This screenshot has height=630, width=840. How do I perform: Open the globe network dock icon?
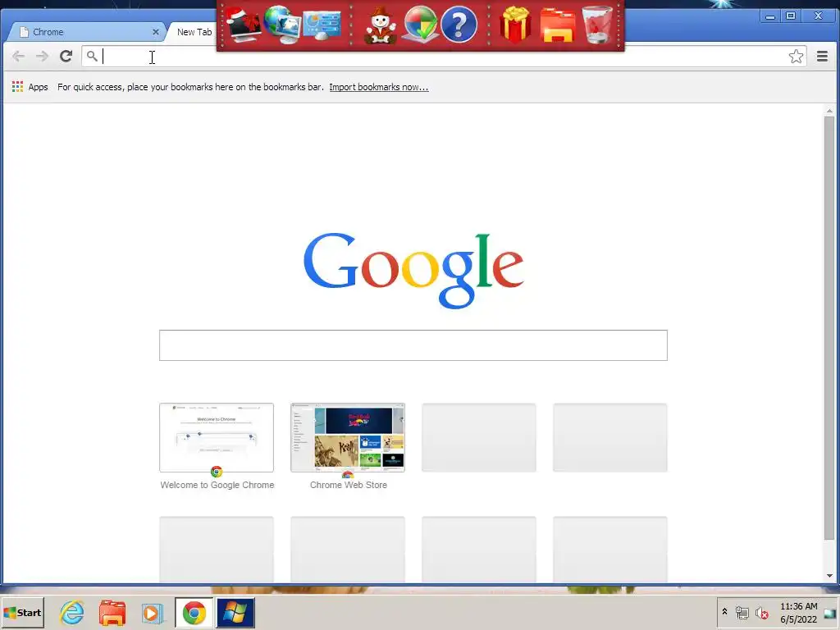282,24
